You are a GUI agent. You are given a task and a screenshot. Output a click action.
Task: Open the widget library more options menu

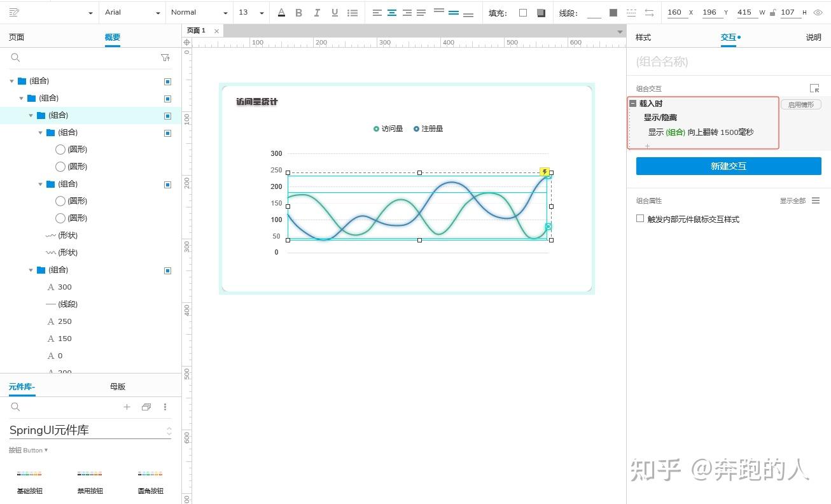[x=165, y=407]
